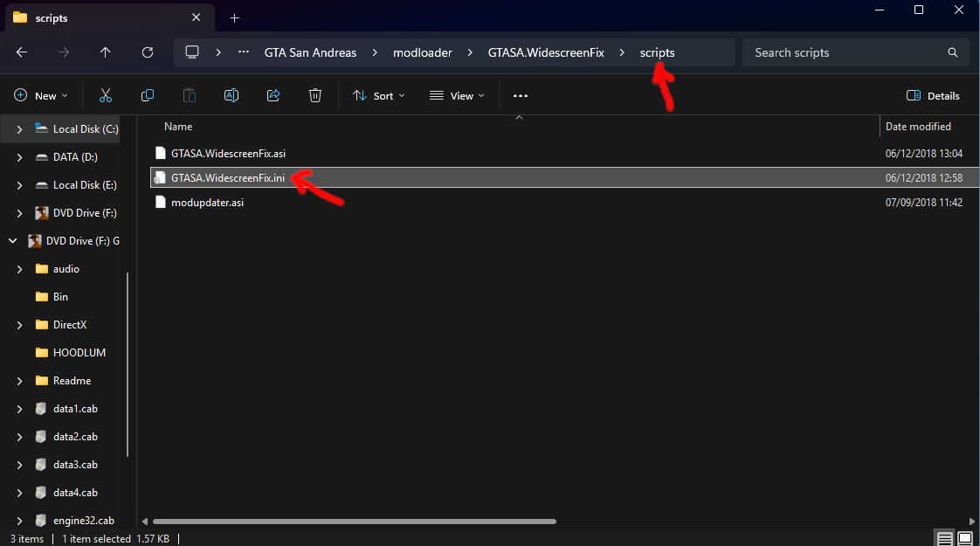Add a new tab with plus button
980x546 pixels.
[x=234, y=18]
